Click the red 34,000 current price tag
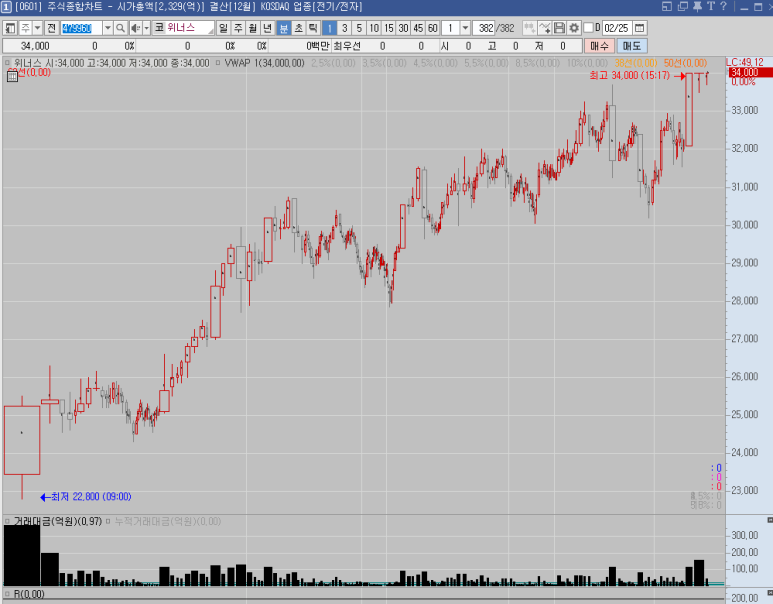 (x=750, y=72)
